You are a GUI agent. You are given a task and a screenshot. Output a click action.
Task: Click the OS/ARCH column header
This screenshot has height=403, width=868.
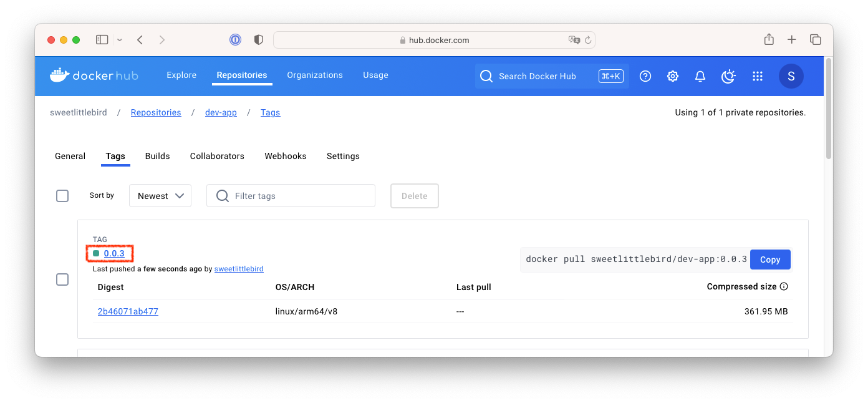pyautogui.click(x=295, y=288)
